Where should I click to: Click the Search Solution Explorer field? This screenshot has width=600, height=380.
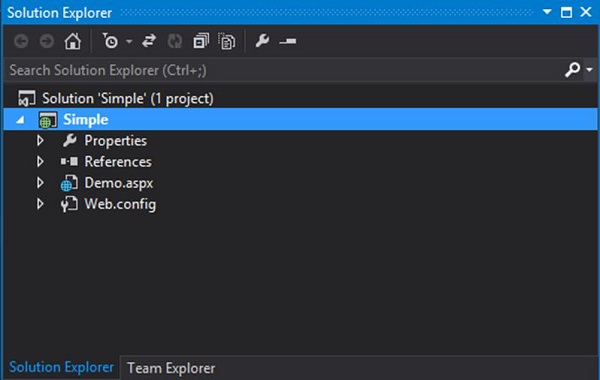(285, 70)
